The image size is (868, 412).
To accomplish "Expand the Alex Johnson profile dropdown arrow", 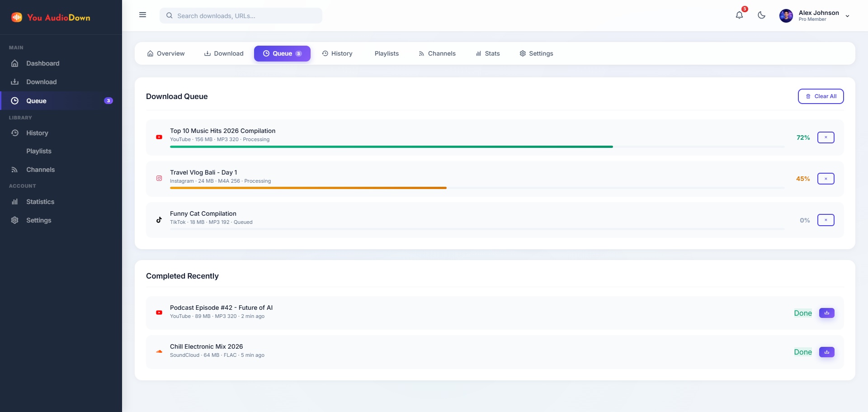I will pyautogui.click(x=847, y=16).
